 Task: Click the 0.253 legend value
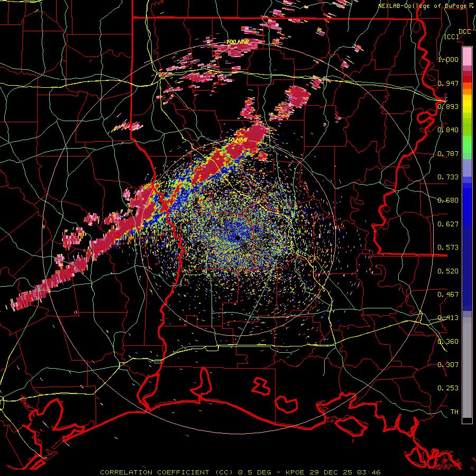tap(448, 388)
